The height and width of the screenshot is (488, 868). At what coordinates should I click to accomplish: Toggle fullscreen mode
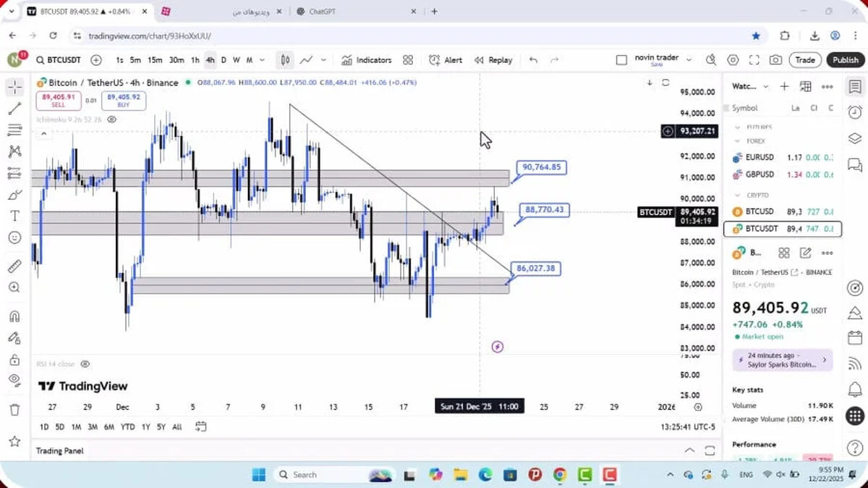click(x=754, y=60)
